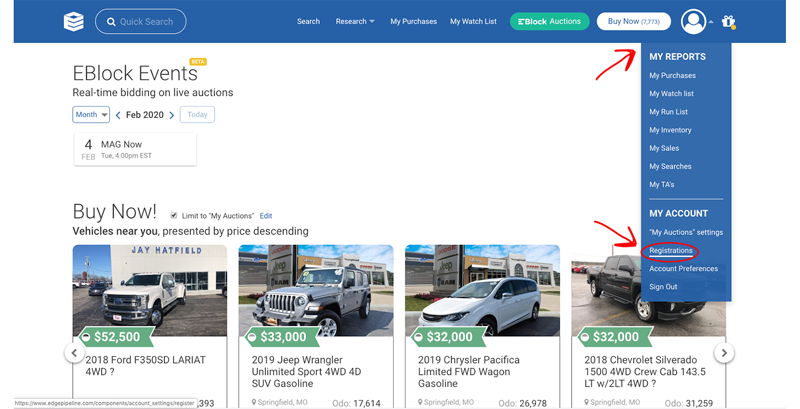800x409 pixels.
Task: Open "My Auctions" settings menu entry
Action: pos(686,232)
